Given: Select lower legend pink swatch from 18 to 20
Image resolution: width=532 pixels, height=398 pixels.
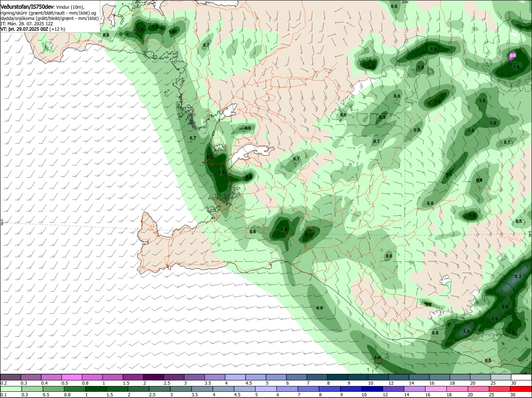Looking at the screenshot, I should click(458, 389).
